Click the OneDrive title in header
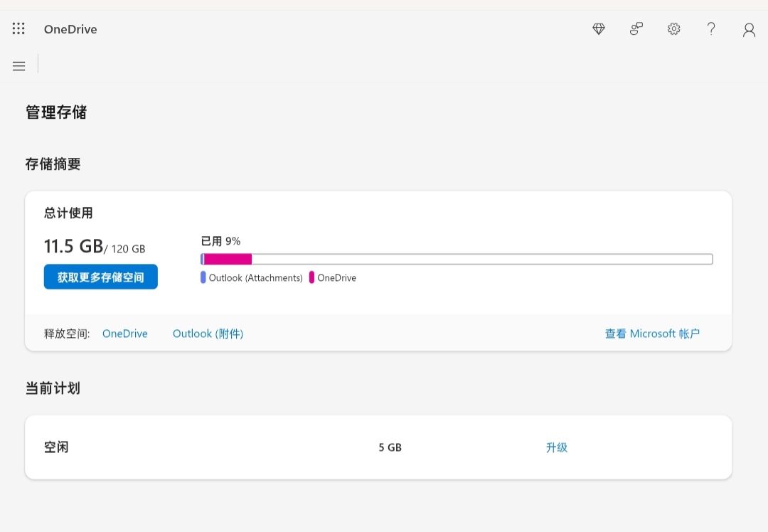The height and width of the screenshot is (532, 768). (x=70, y=29)
